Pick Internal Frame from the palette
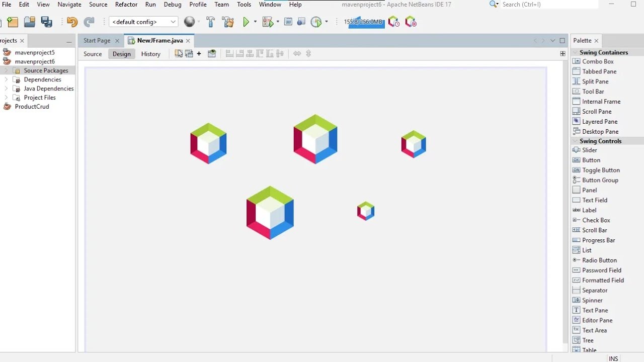This screenshot has width=644, height=362. pos(601,102)
